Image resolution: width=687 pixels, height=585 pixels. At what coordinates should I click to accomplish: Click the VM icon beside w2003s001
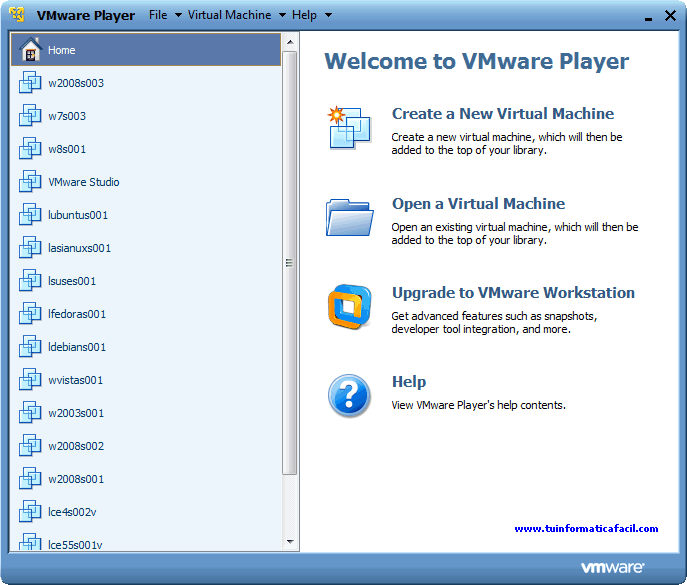point(30,412)
